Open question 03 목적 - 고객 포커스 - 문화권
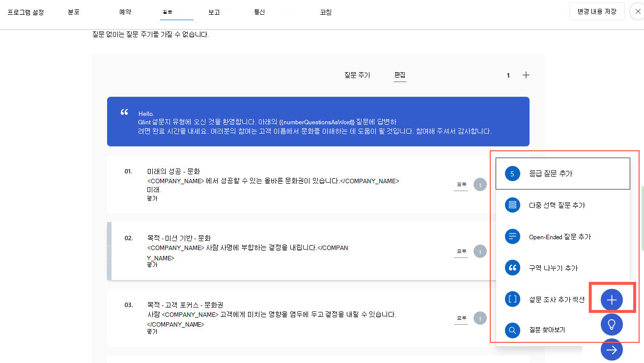Image resolution: width=644 pixels, height=363 pixels. 185,305
